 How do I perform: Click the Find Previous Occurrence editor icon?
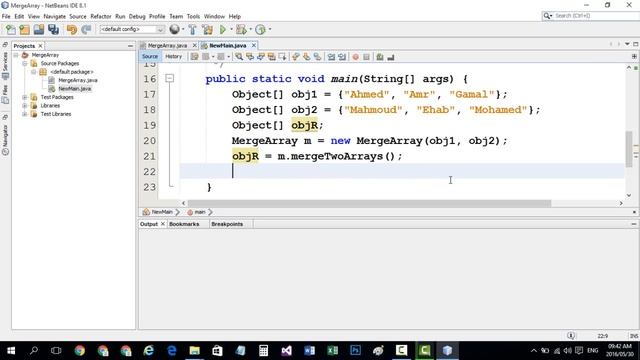coord(250,57)
